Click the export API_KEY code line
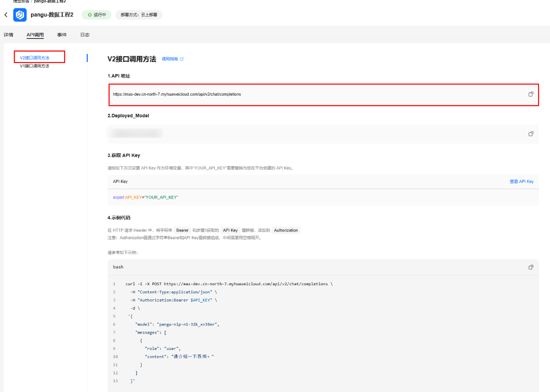 pyautogui.click(x=145, y=197)
